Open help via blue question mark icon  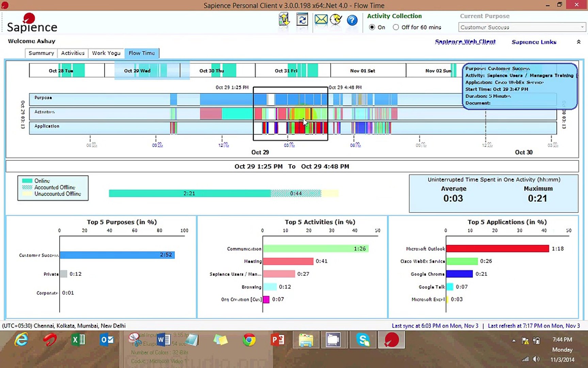click(352, 20)
